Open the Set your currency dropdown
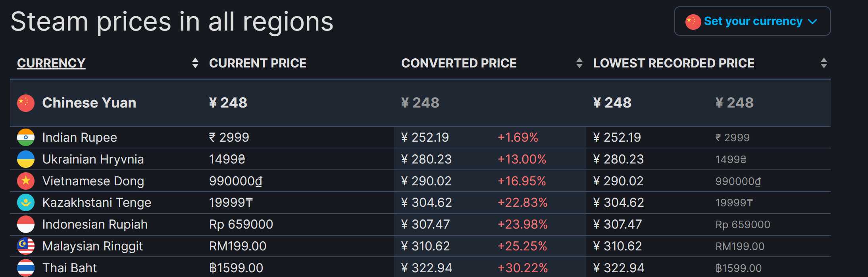Screen dimensions: 868x277 (752, 21)
